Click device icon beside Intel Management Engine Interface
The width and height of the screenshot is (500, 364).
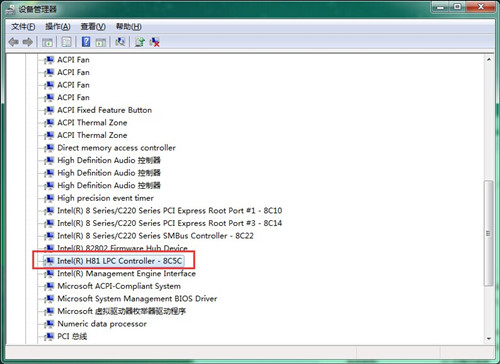49,274
